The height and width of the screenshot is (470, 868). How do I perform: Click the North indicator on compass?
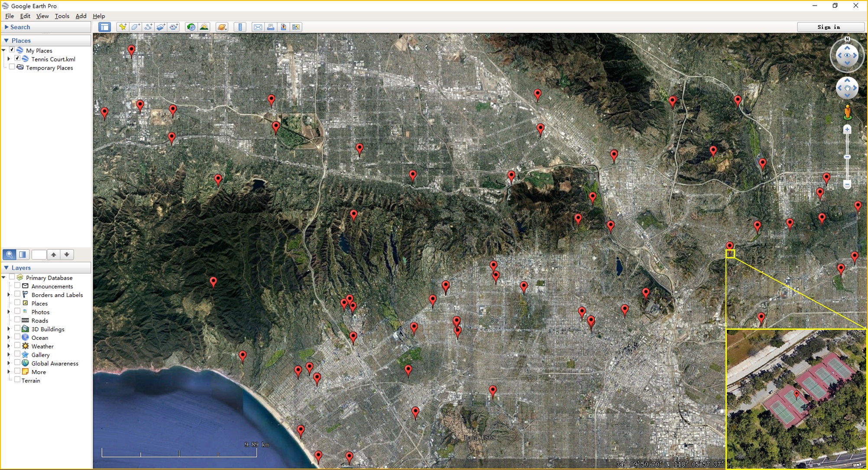[847, 39]
